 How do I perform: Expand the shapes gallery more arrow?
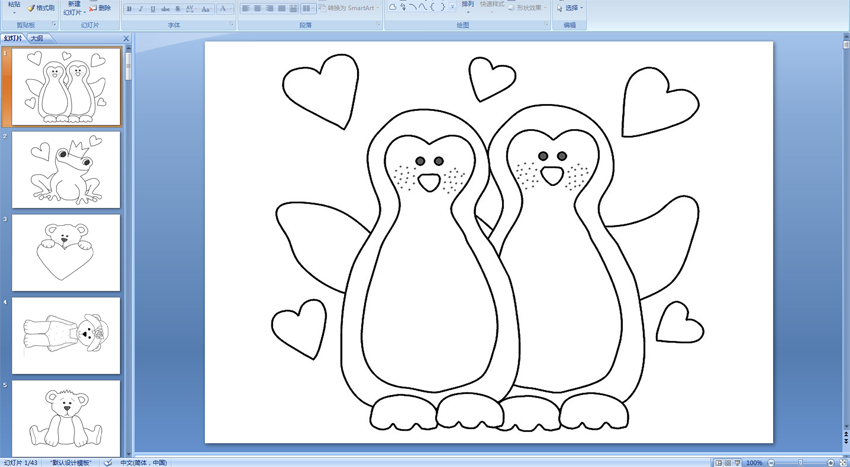(452, 8)
